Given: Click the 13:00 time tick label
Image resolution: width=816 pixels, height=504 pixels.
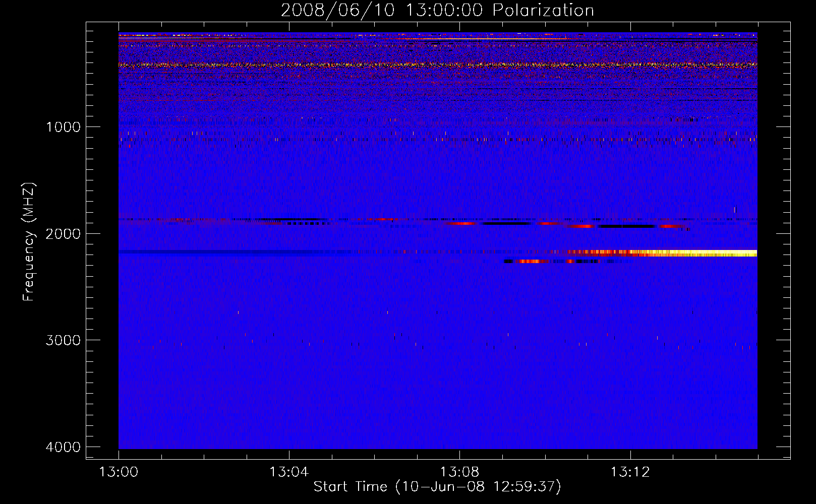Looking at the screenshot, I should (119, 472).
